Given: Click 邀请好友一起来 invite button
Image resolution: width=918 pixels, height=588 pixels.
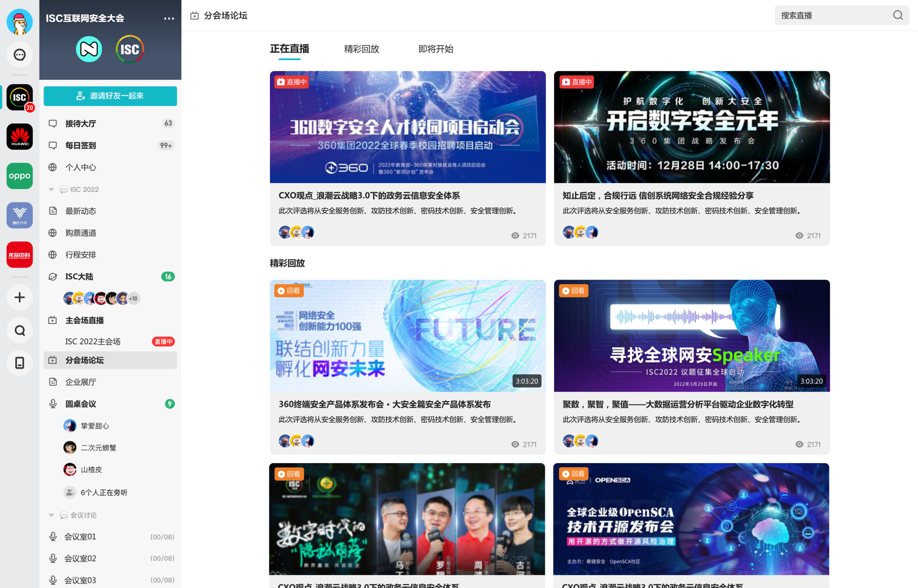Looking at the screenshot, I should point(110,96).
